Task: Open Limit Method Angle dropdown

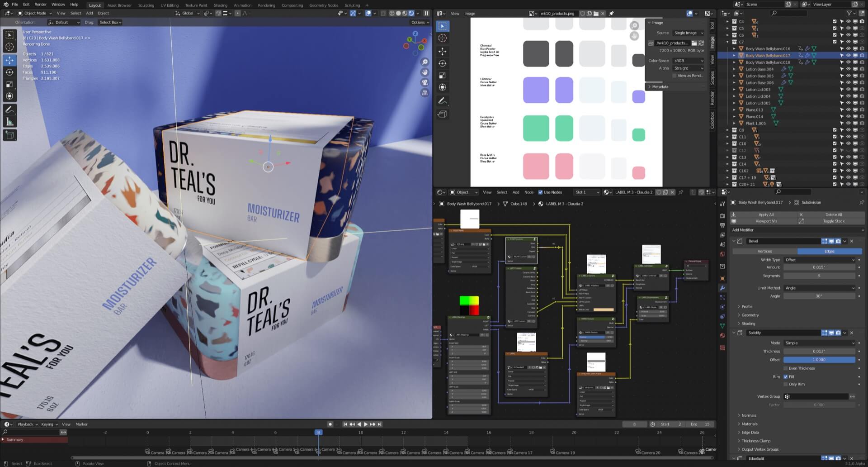Action: [x=820, y=288]
